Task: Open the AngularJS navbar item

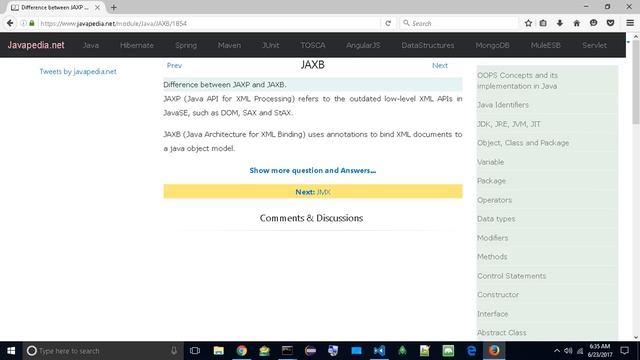Action: [x=363, y=45]
